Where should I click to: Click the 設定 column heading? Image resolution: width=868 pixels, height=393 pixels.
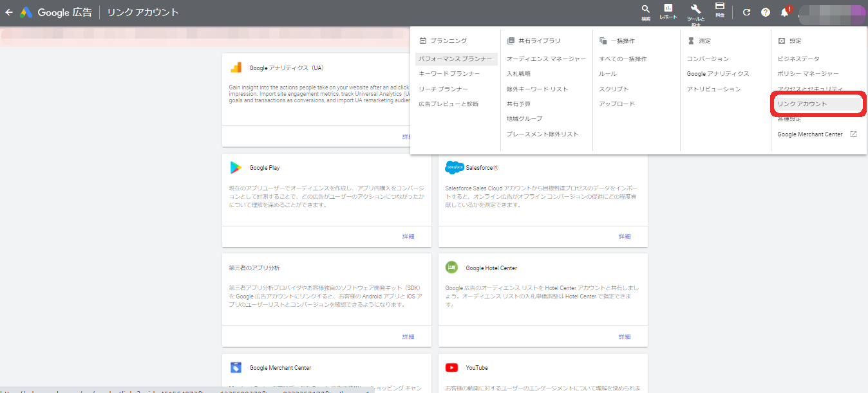(795, 41)
